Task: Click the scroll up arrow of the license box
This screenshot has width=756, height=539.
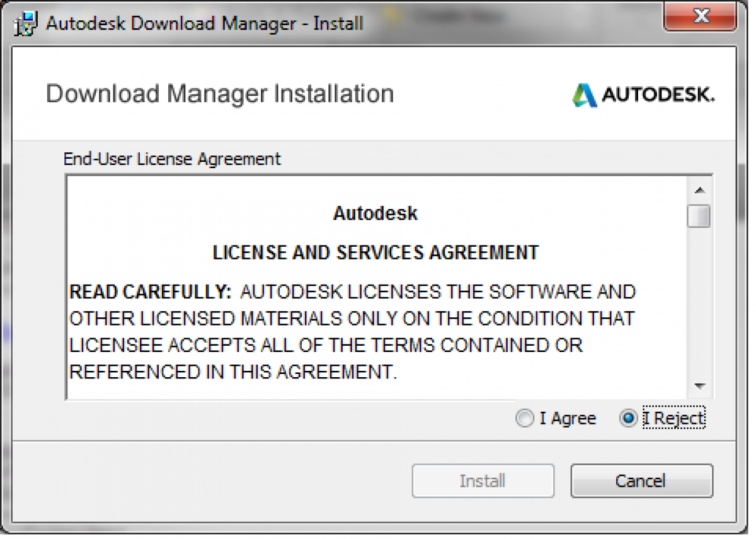Action: click(699, 190)
